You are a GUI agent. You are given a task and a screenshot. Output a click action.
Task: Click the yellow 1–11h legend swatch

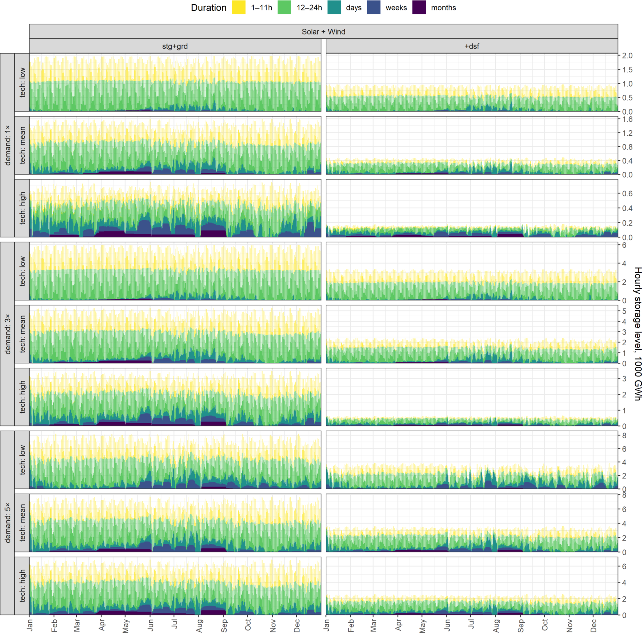(239, 8)
